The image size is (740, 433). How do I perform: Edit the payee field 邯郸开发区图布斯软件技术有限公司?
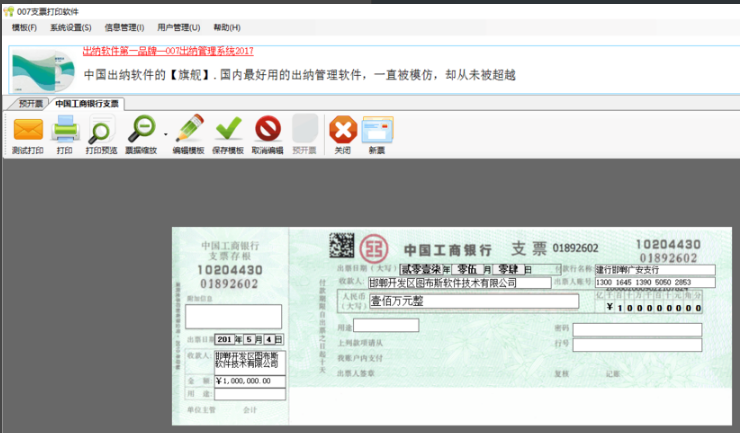[459, 283]
